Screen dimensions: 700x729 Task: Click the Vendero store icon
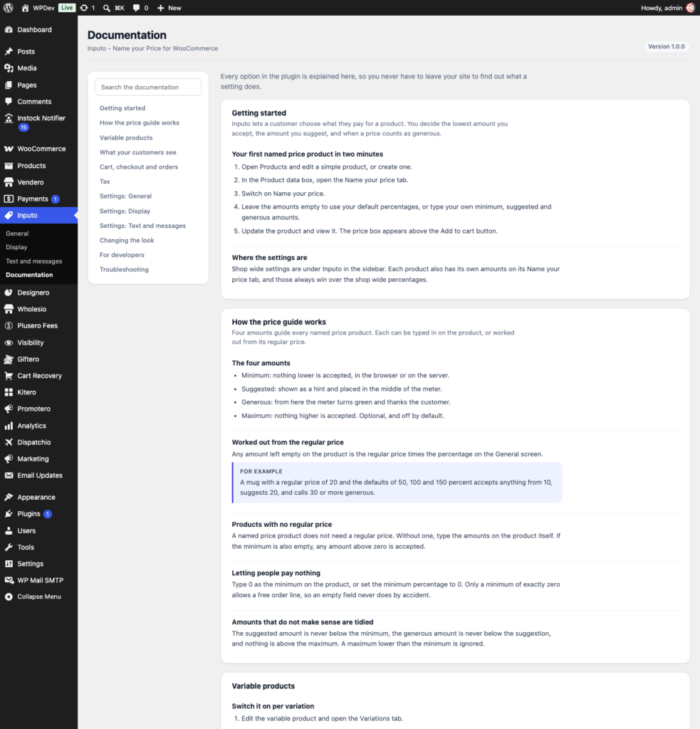point(9,182)
